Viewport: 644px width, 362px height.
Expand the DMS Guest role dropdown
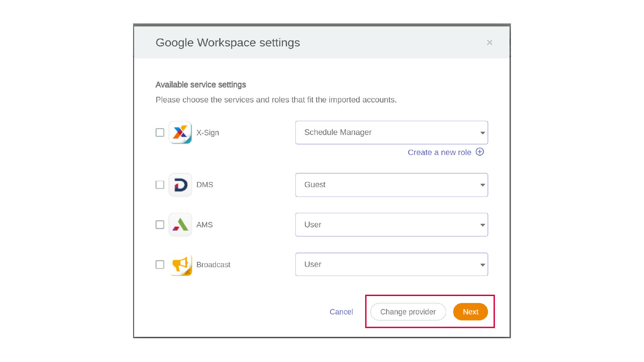tap(391, 185)
